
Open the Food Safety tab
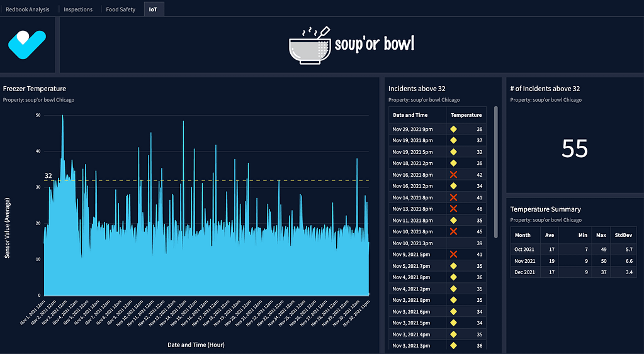pos(120,9)
